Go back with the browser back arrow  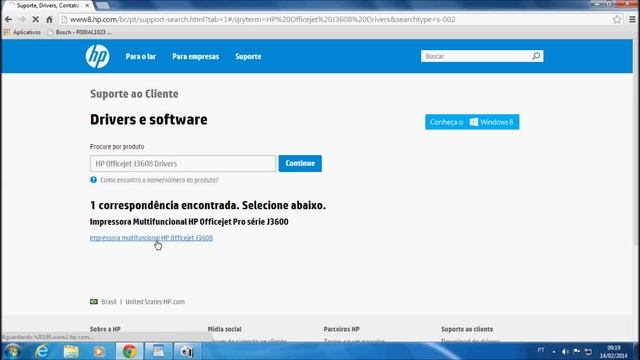pyautogui.click(x=8, y=19)
